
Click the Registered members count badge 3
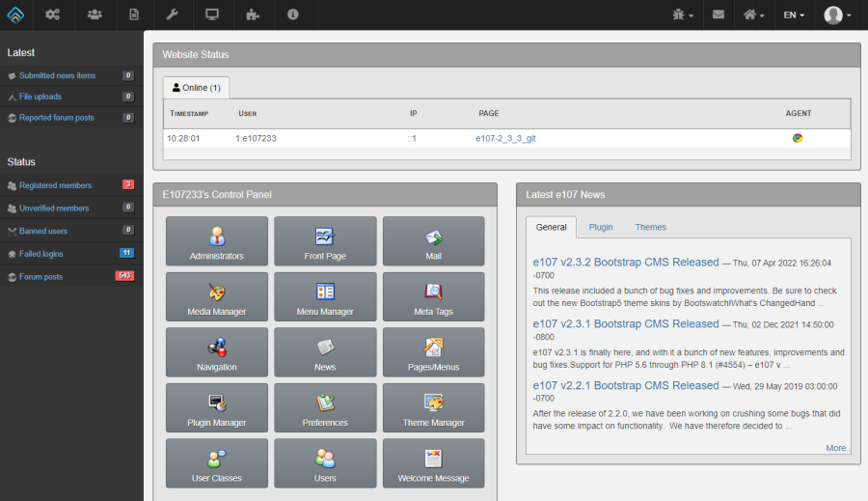pyautogui.click(x=128, y=184)
